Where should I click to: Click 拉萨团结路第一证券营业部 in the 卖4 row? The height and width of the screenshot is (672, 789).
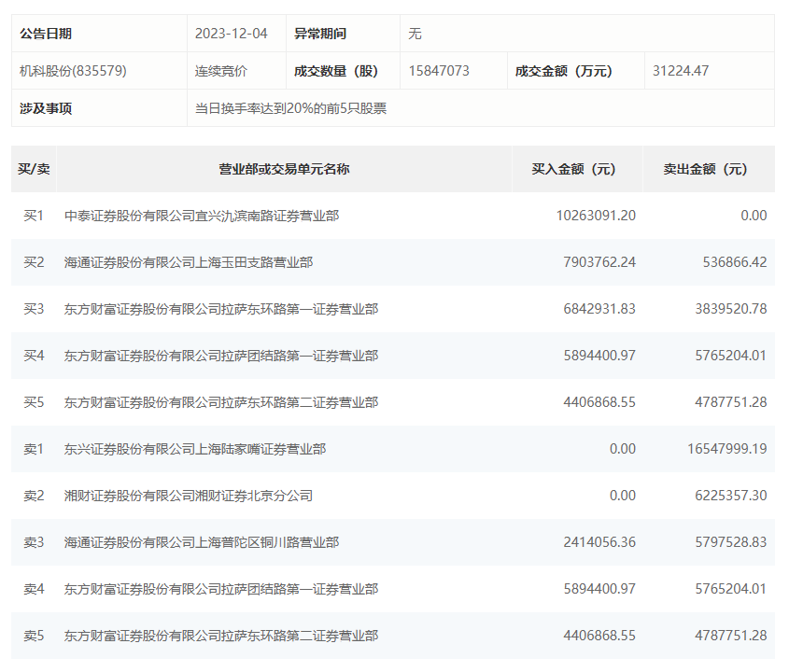(221, 589)
